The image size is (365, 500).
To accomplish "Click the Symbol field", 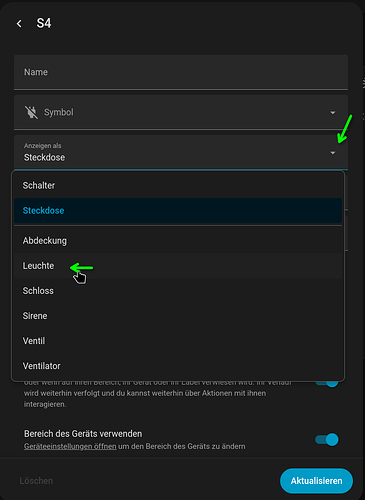I will click(x=181, y=112).
